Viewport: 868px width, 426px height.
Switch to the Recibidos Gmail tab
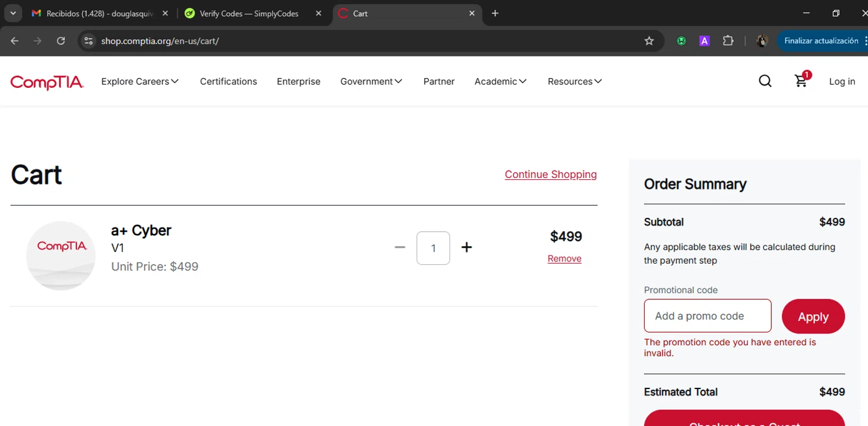point(98,13)
